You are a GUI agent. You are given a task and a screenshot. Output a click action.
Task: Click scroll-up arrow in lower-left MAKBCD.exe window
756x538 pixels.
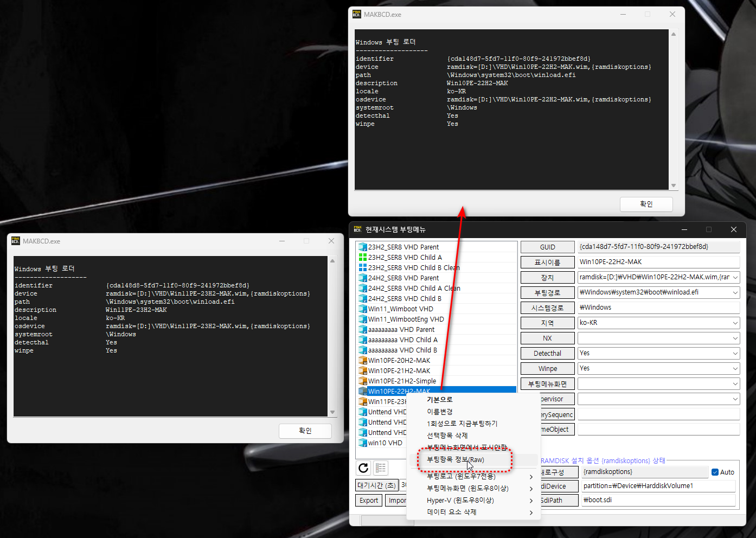click(332, 261)
